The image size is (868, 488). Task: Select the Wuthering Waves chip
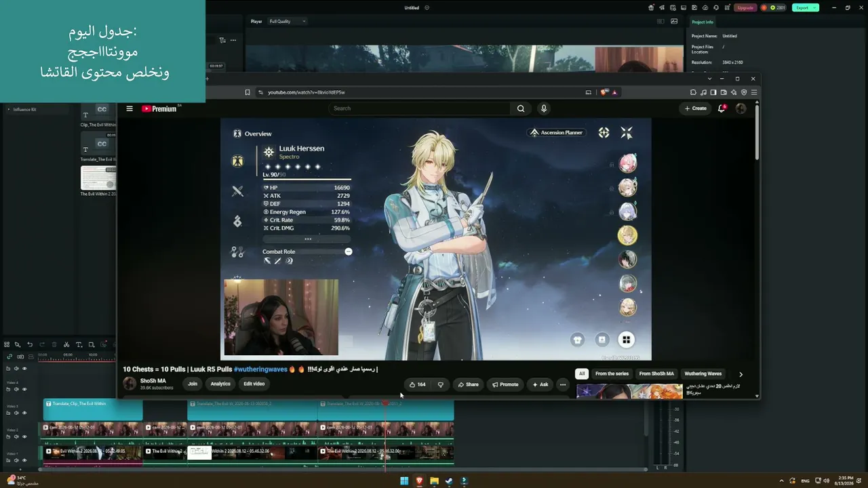tap(703, 373)
